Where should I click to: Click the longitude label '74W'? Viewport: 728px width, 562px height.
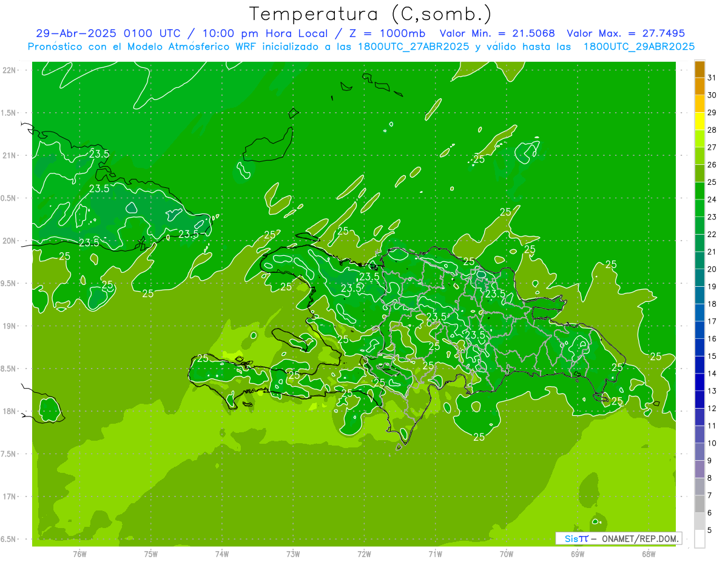[x=222, y=554]
